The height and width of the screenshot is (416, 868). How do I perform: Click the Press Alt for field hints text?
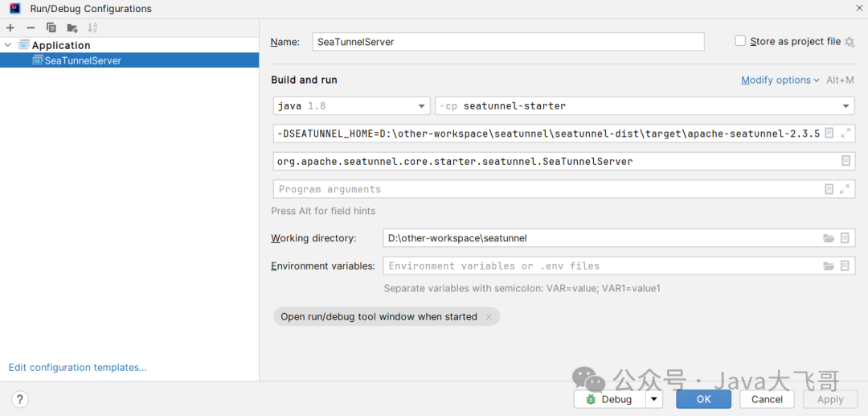323,211
